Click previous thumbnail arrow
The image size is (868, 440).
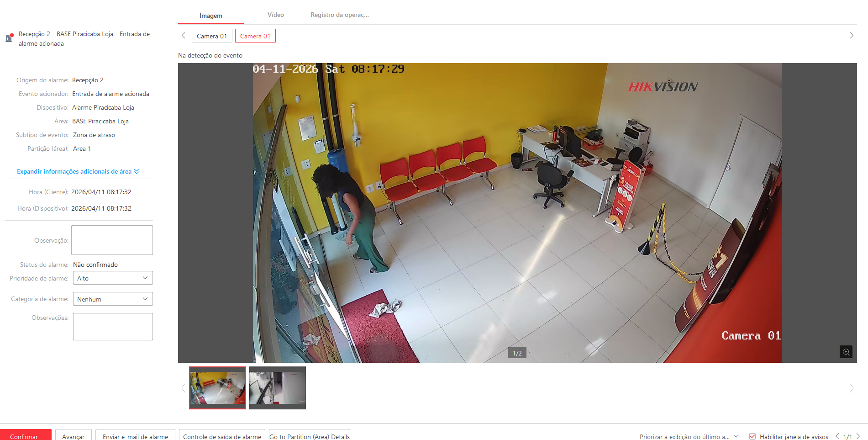184,388
